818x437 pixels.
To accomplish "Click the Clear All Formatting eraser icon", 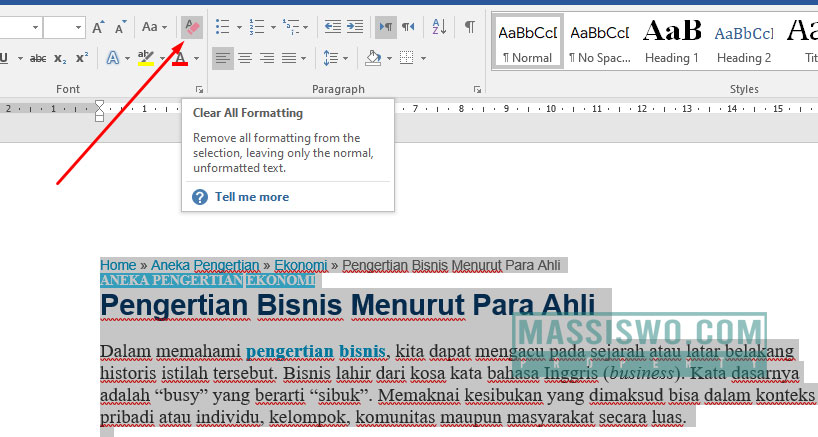I will [191, 27].
